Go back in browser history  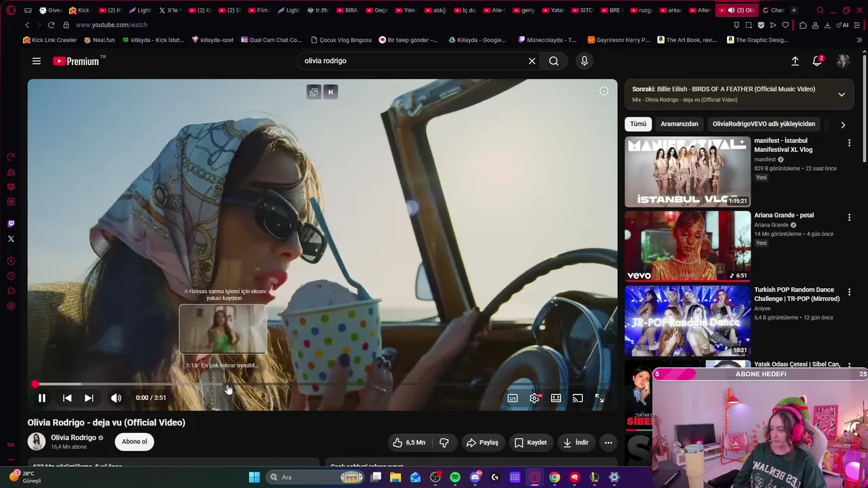pos(27,25)
